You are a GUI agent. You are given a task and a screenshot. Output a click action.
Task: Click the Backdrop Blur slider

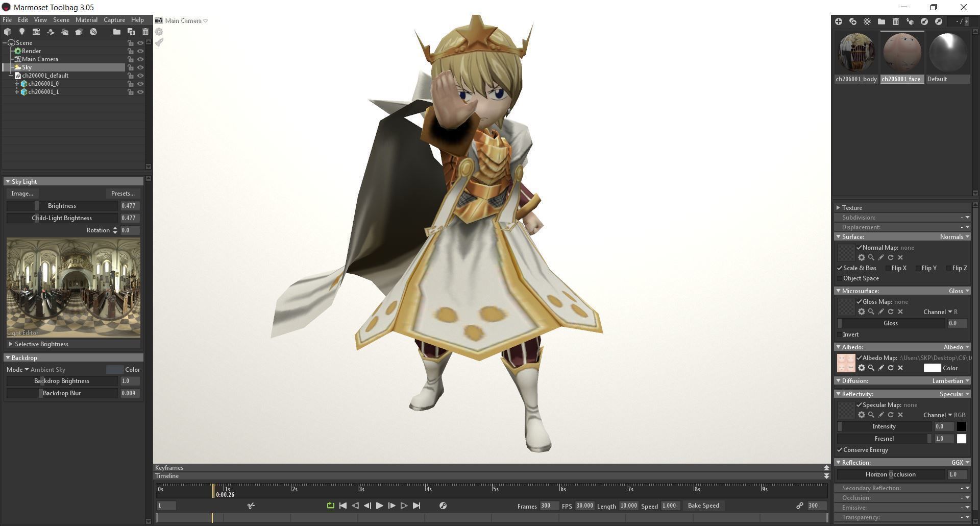tap(62, 393)
